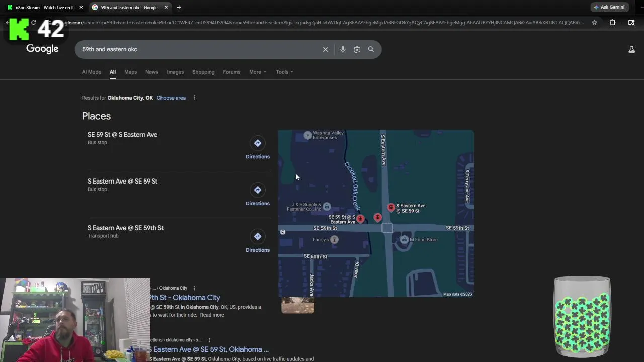Switch to AI Mode tab

(x=92, y=72)
